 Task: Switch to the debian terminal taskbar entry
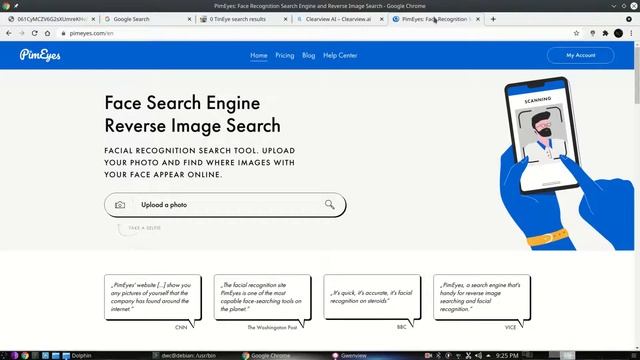coord(184,356)
